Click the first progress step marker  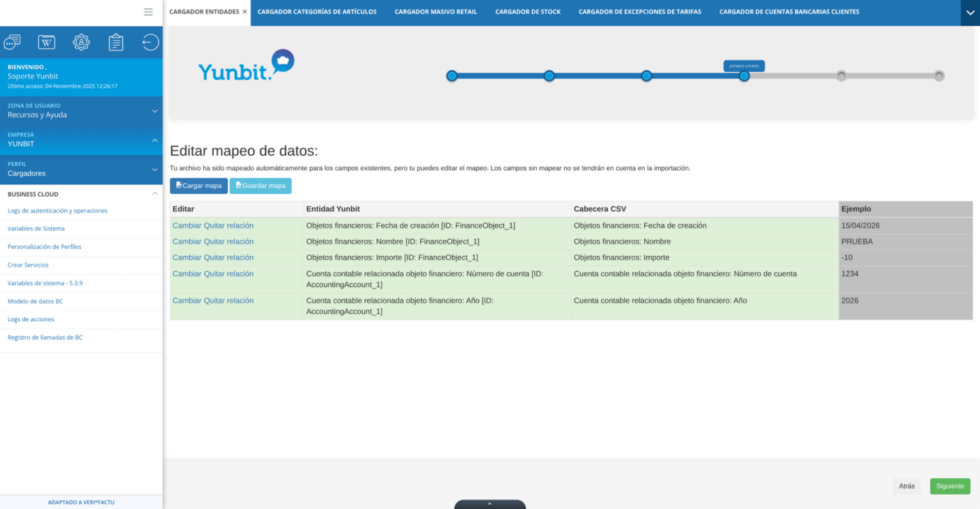click(452, 76)
